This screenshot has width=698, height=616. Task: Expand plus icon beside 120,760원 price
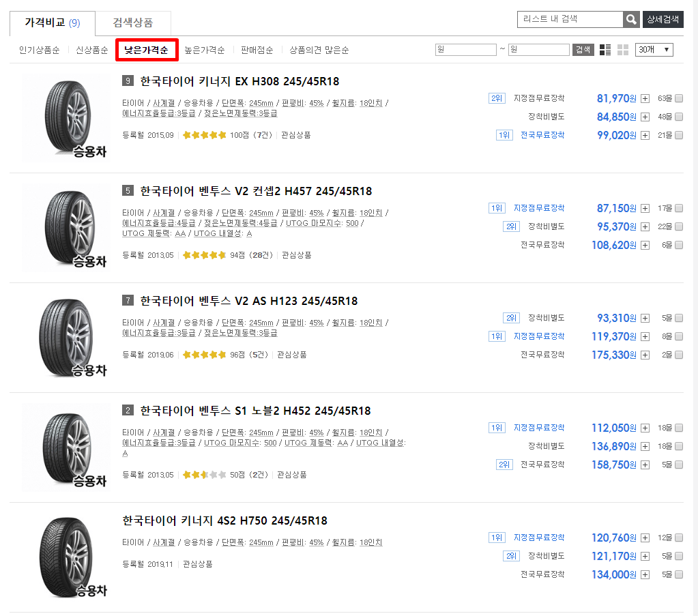pos(645,538)
